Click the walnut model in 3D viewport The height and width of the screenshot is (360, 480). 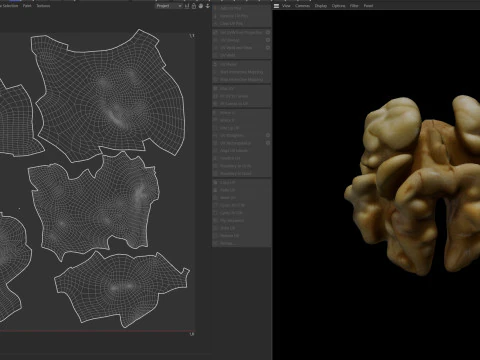[x=413, y=187]
